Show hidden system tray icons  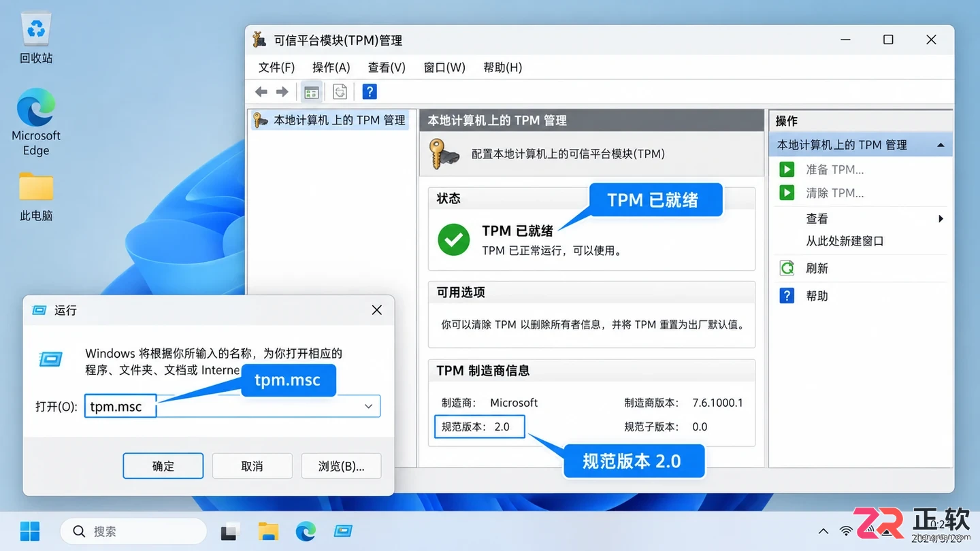(823, 531)
